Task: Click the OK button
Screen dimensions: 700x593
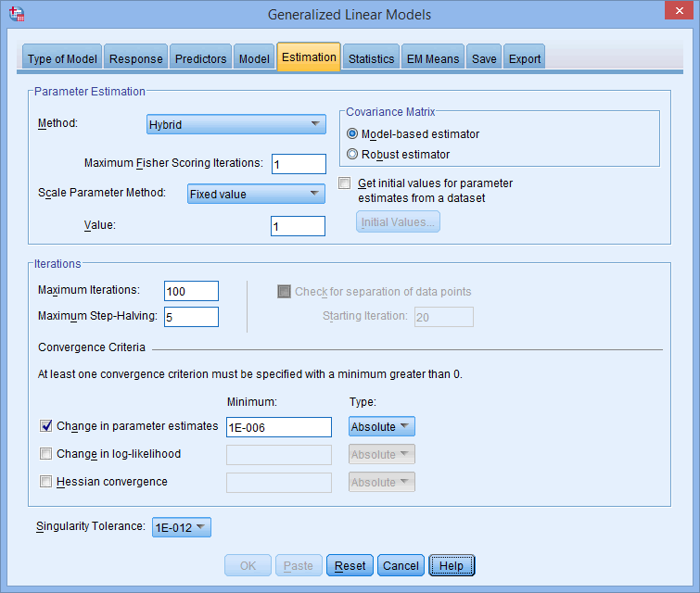Action: point(248,565)
